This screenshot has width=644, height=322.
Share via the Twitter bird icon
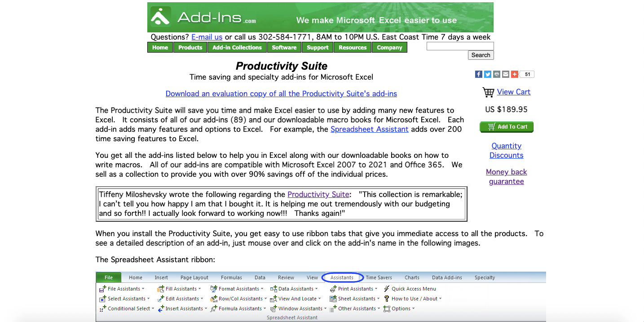point(488,74)
